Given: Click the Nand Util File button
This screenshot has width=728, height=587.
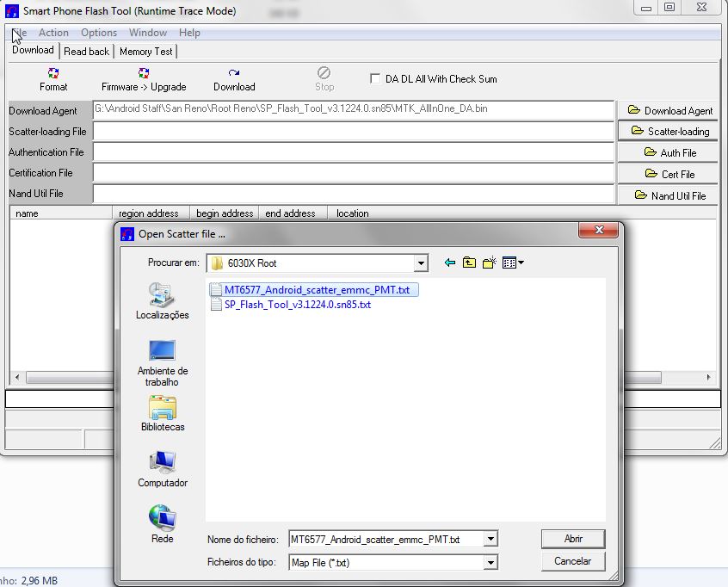Looking at the screenshot, I should (x=668, y=195).
